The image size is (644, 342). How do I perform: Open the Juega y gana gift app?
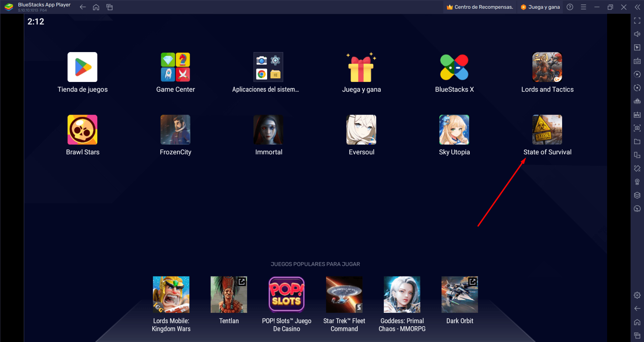[x=361, y=67]
